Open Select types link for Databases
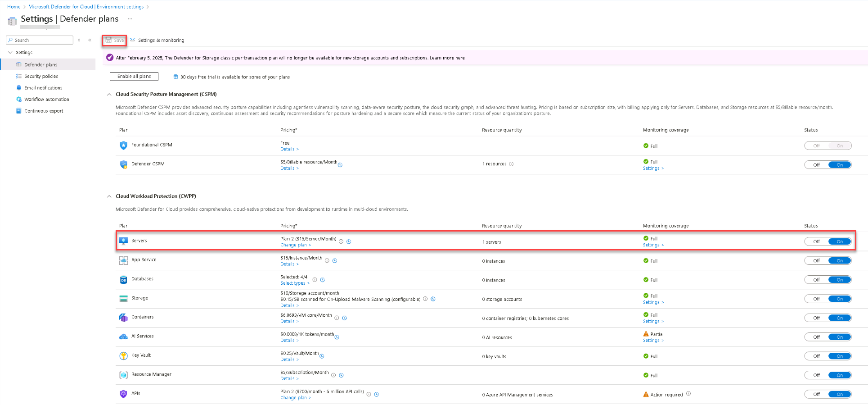 [295, 283]
